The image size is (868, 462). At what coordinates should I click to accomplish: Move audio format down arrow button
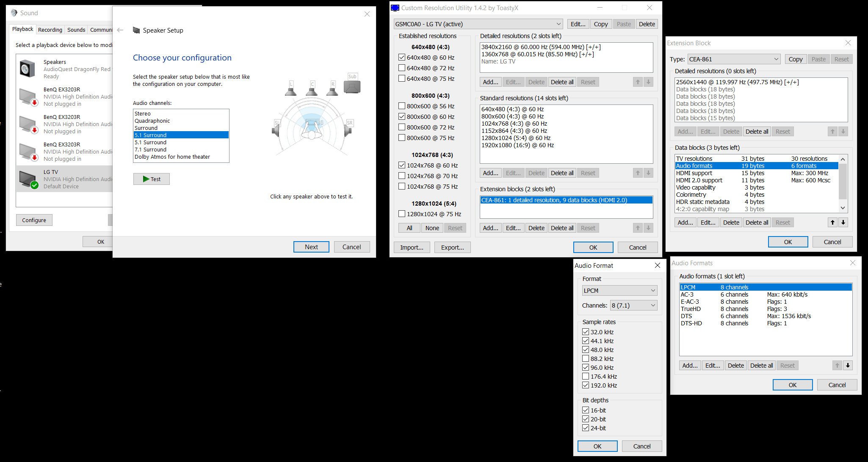tap(848, 366)
